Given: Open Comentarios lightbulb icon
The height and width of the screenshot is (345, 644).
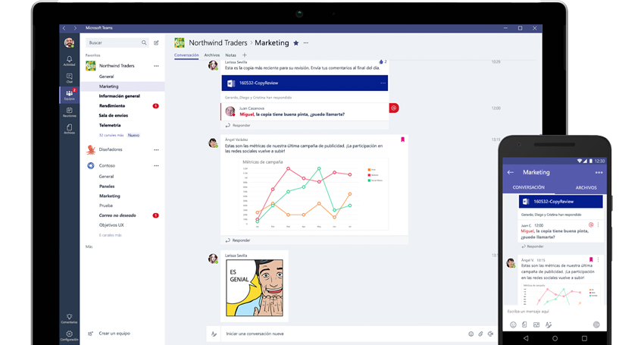Looking at the screenshot, I should point(70,318).
